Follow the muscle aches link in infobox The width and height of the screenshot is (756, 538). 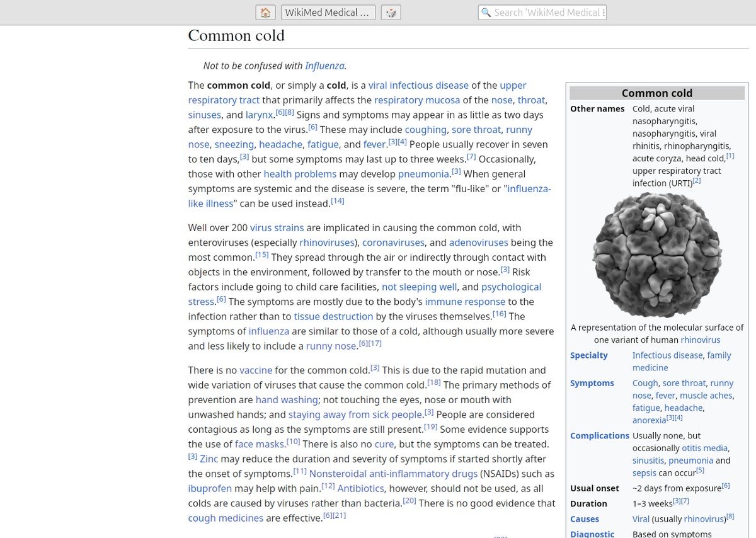click(x=706, y=396)
